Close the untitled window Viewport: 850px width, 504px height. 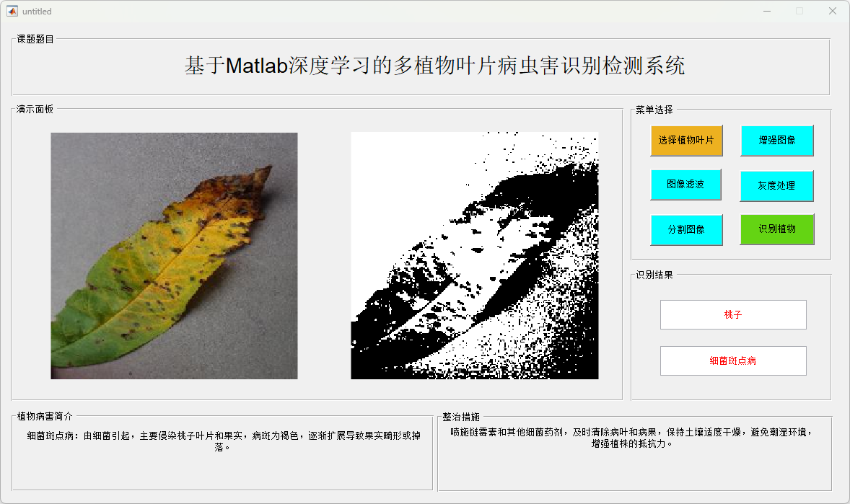click(x=833, y=12)
